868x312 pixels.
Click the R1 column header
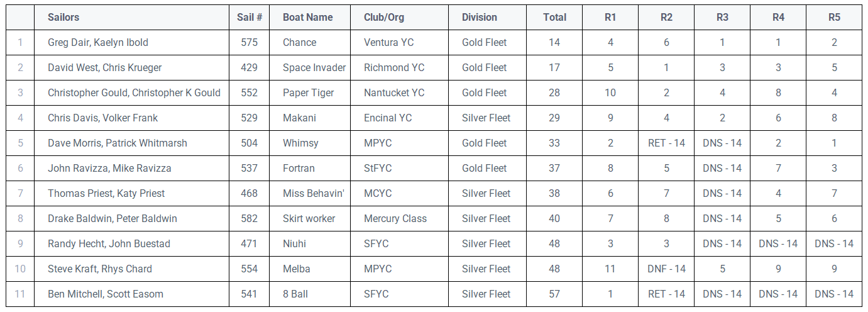point(610,18)
